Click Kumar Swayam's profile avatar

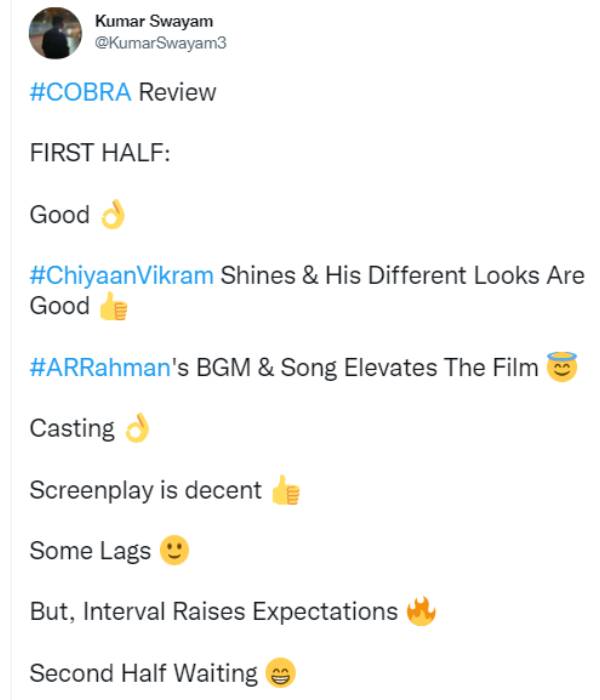pos(55,34)
